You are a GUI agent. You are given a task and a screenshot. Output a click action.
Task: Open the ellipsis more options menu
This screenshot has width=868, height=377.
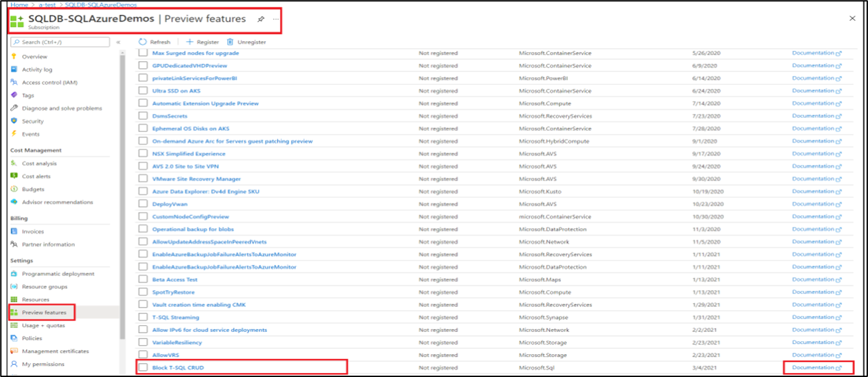coord(276,19)
